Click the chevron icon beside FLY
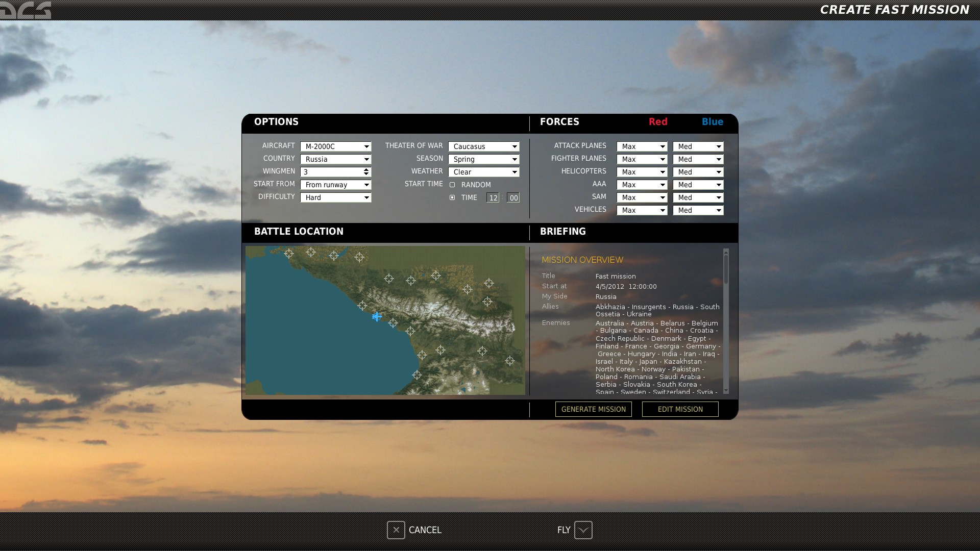 click(x=583, y=530)
